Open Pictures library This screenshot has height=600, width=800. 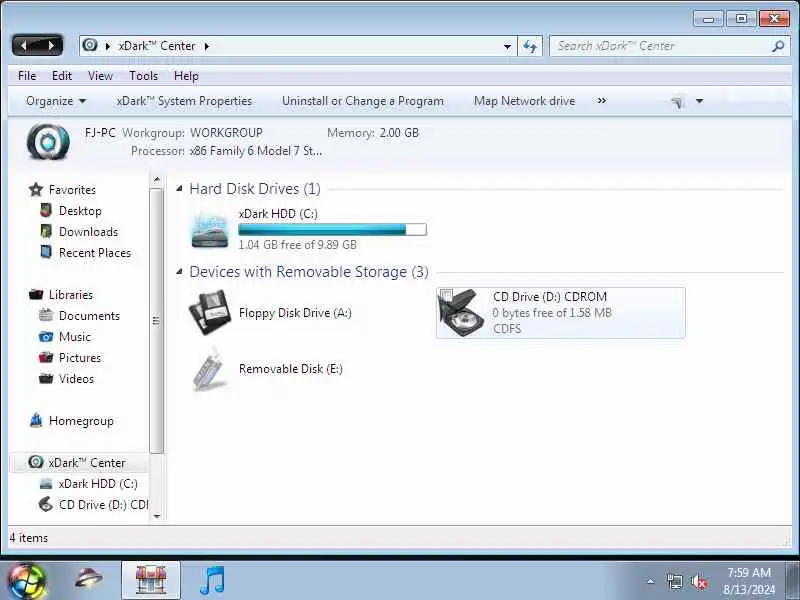[x=80, y=358]
